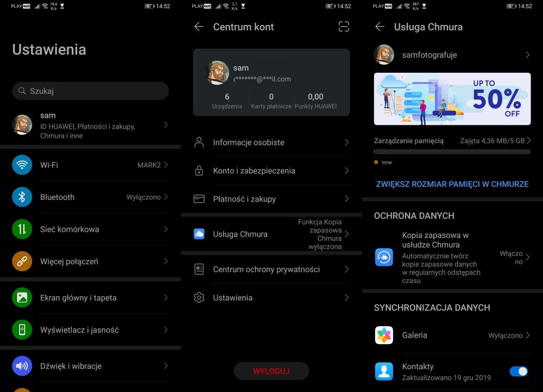The height and width of the screenshot is (392, 543).
Task: Tap the search magnifier icon
Action: click(x=22, y=91)
